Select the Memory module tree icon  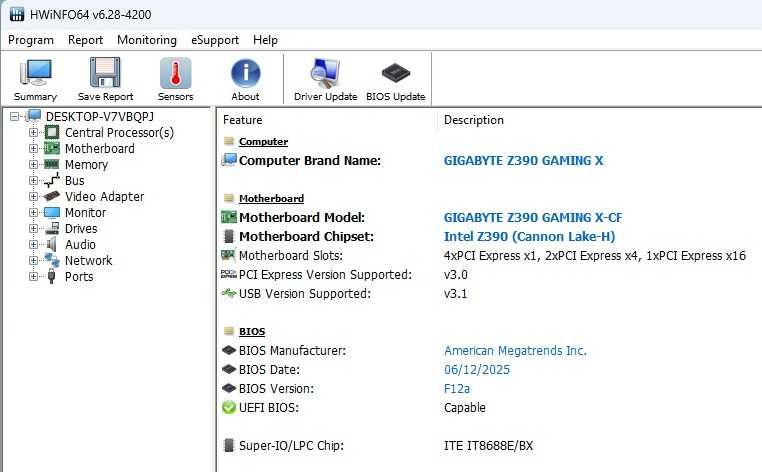52,164
